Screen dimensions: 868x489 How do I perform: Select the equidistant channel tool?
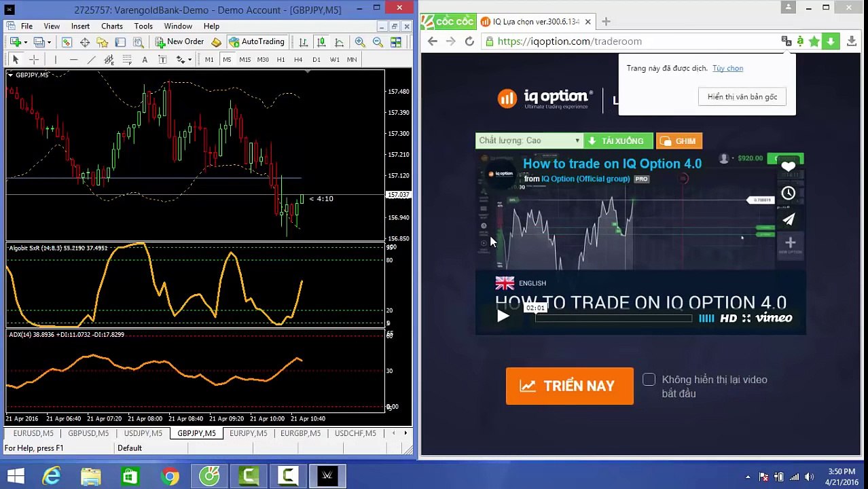(x=109, y=60)
